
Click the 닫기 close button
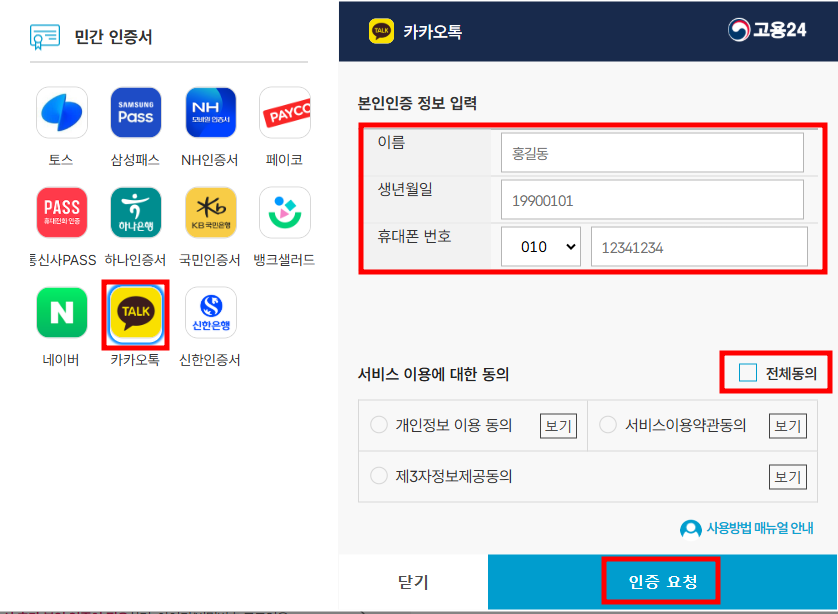(x=413, y=581)
